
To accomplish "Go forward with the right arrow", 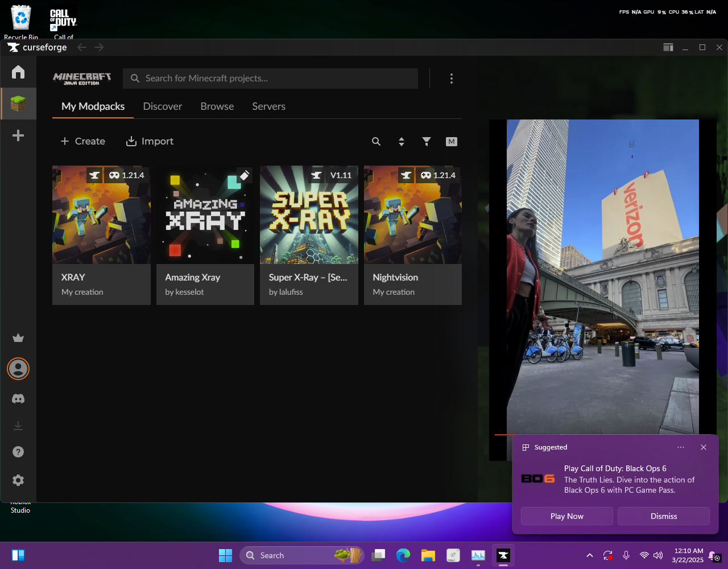I will (x=99, y=47).
